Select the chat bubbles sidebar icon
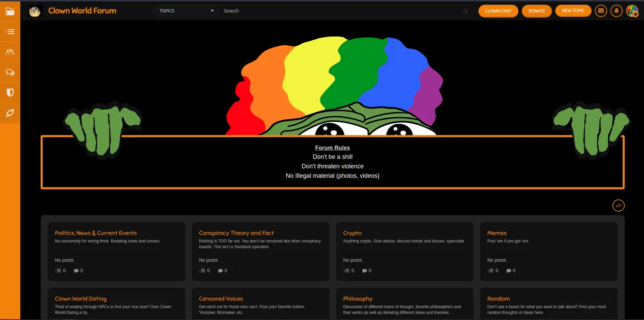Screen dimensions: 644x320 10,72
